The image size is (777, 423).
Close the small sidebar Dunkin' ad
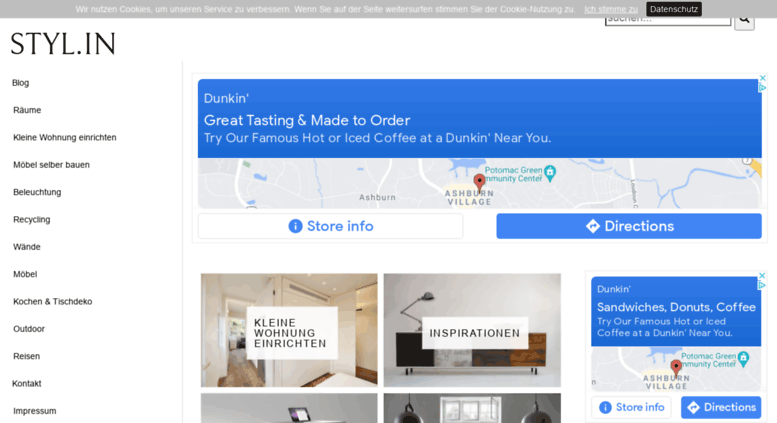(762, 275)
